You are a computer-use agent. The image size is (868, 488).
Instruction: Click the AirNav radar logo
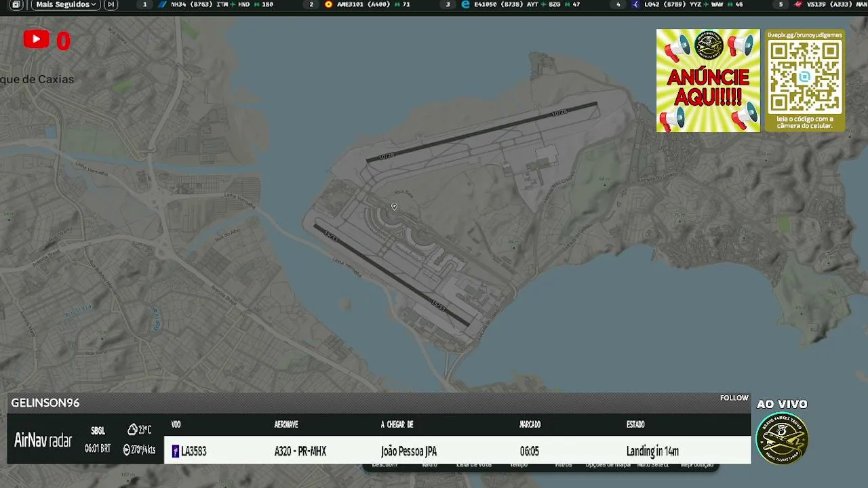pos(43,441)
